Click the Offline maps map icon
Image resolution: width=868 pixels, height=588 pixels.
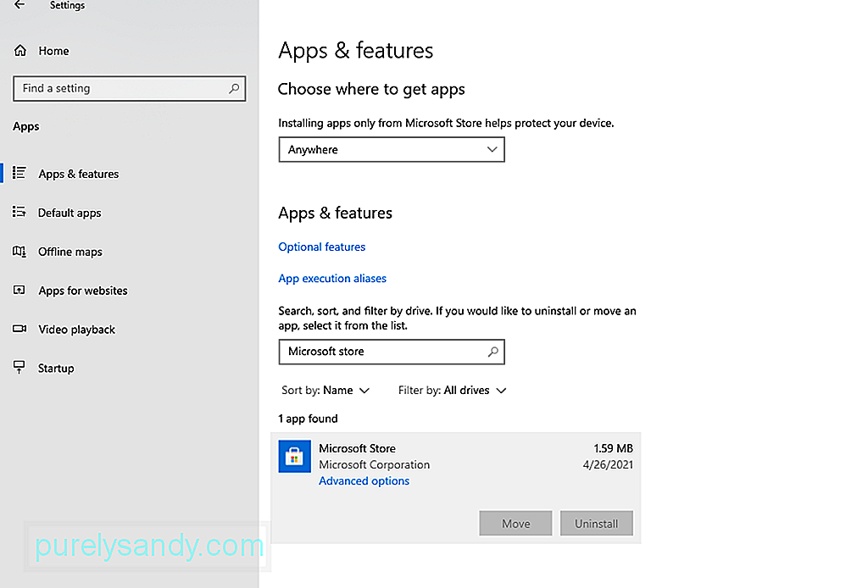(x=19, y=252)
